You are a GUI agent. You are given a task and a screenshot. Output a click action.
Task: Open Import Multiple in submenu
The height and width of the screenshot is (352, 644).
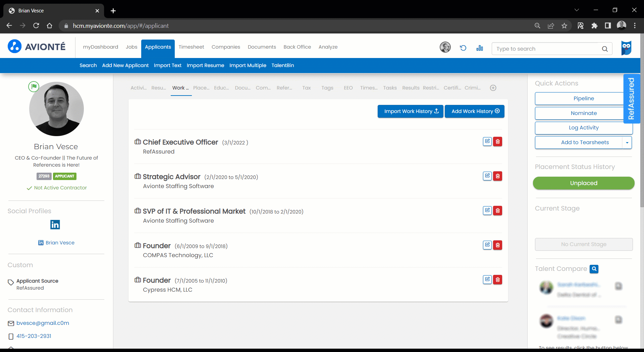(248, 65)
